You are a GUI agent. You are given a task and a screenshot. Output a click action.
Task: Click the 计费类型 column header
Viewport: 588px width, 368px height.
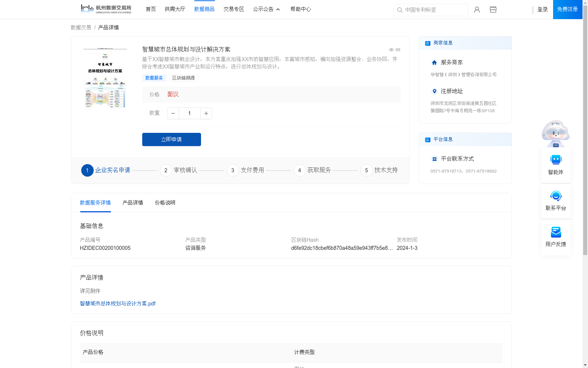click(x=304, y=352)
